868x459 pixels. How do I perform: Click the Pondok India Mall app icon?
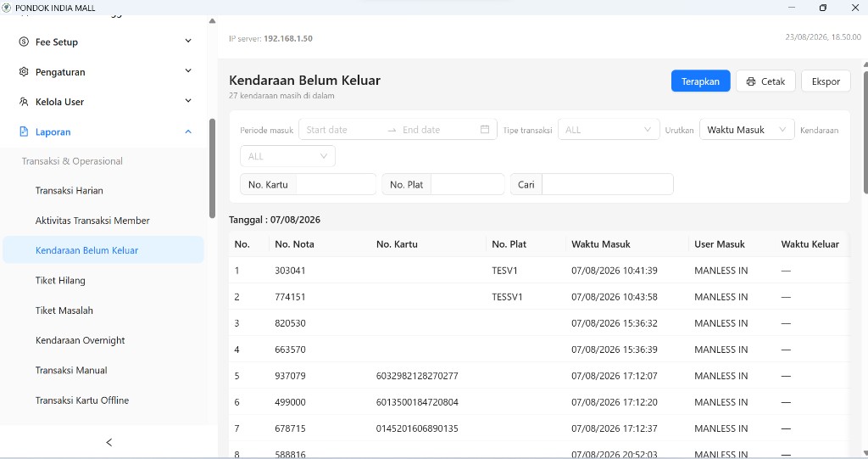click(7, 8)
